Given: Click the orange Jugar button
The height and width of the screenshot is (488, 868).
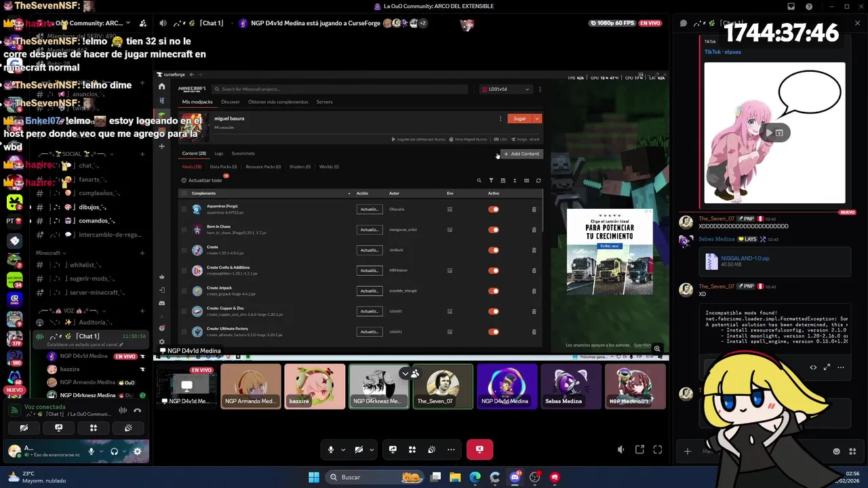Looking at the screenshot, I should coord(519,119).
